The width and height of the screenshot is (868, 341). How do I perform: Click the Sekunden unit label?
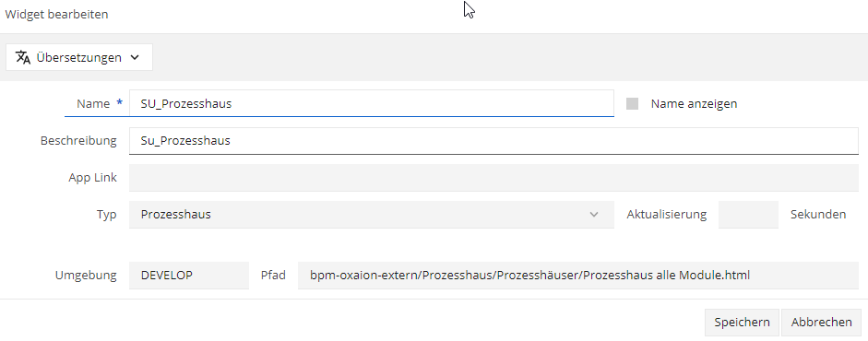click(x=818, y=215)
